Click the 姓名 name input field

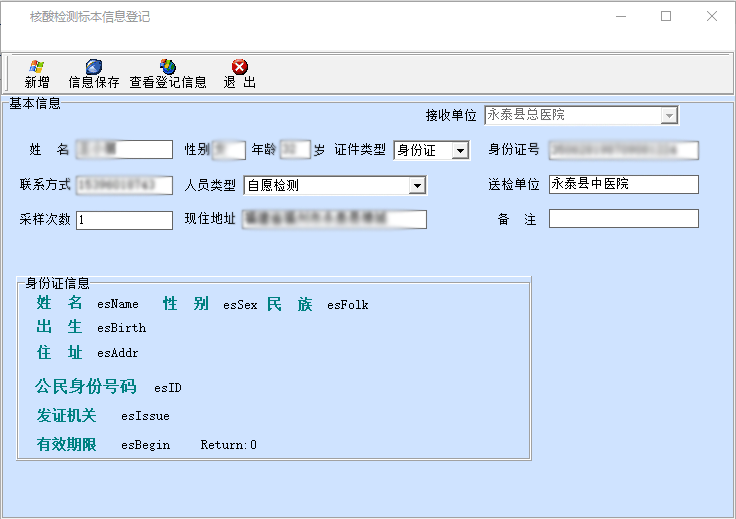pos(124,150)
